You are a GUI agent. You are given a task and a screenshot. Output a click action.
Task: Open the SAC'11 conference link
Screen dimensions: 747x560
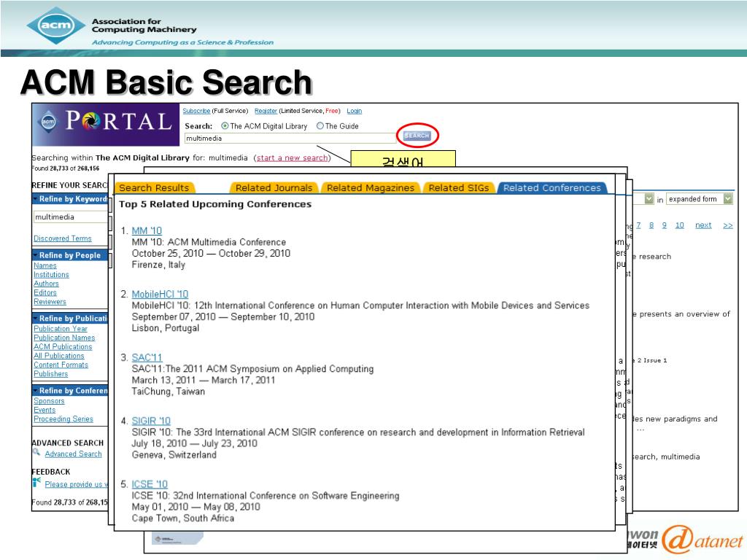click(x=147, y=357)
